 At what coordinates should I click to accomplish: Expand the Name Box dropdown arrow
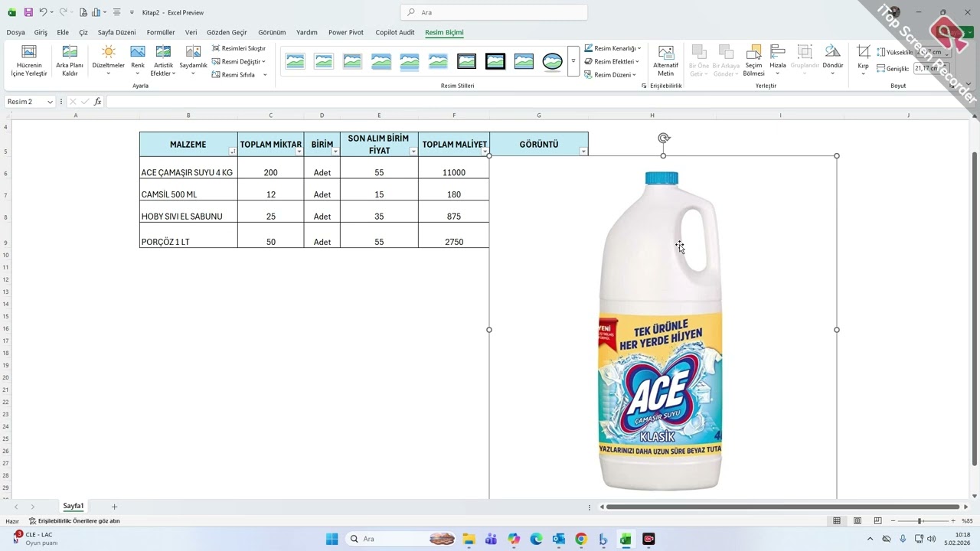[x=50, y=102]
